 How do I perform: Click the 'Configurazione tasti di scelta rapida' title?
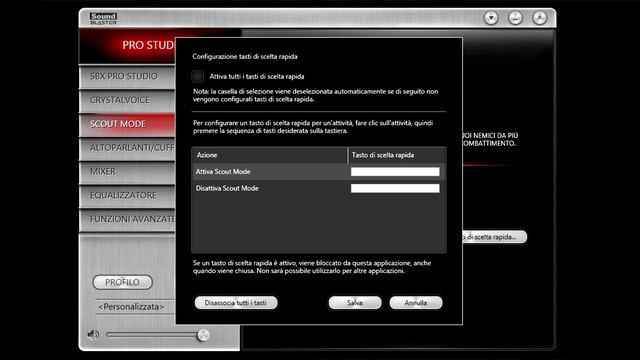(245, 56)
